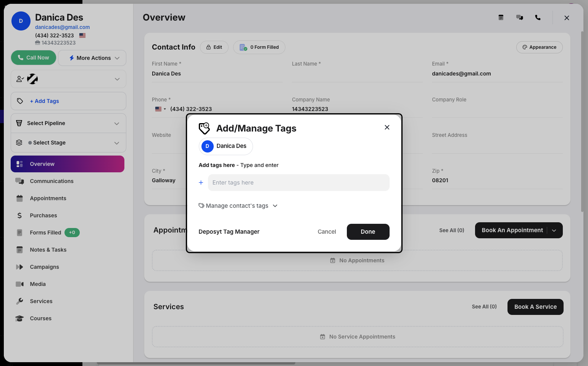Viewport: 588px width, 366px height.
Task: Click the danicades@gmail.com email link
Action: (x=62, y=27)
